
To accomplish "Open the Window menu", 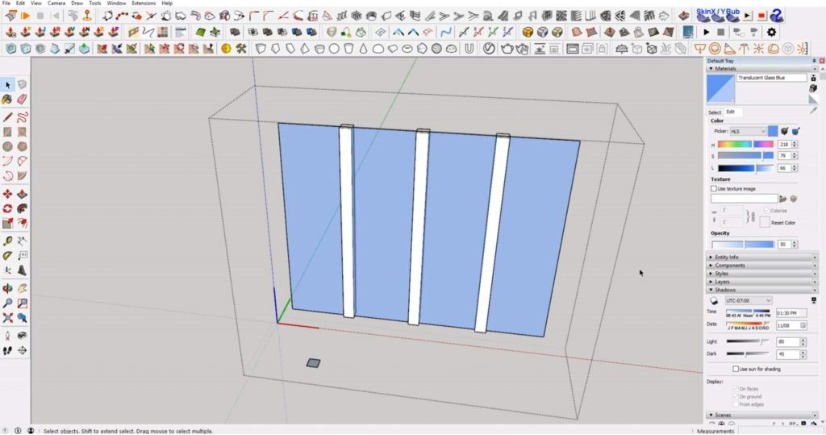I will [116, 3].
